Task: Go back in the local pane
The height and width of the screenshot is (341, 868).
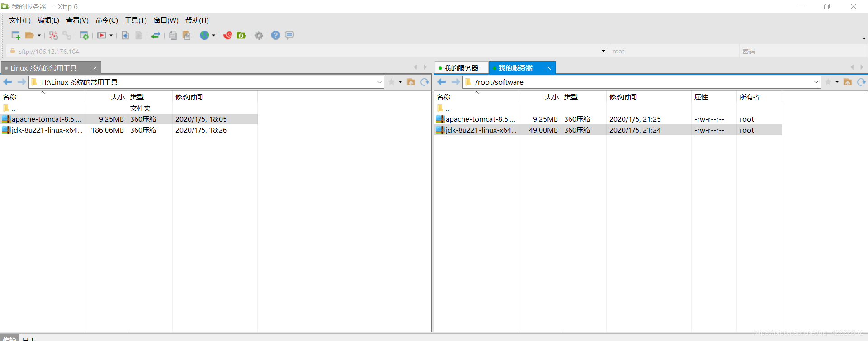Action: 8,82
